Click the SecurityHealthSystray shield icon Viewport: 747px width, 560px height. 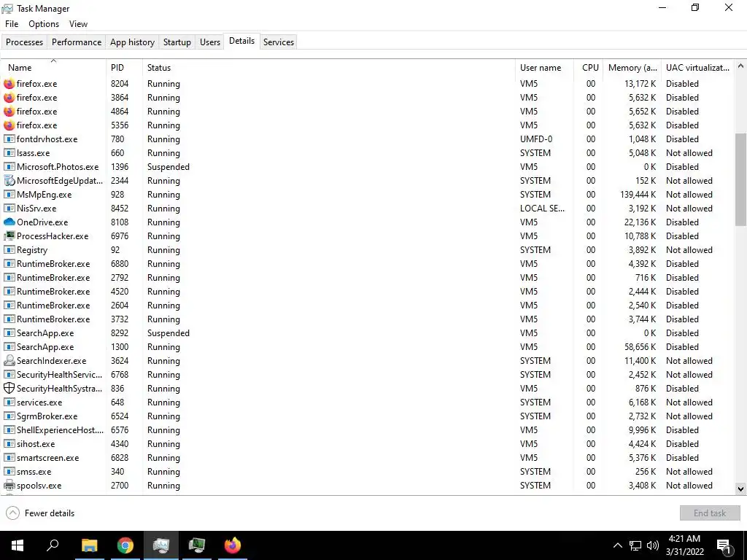[x=9, y=388]
